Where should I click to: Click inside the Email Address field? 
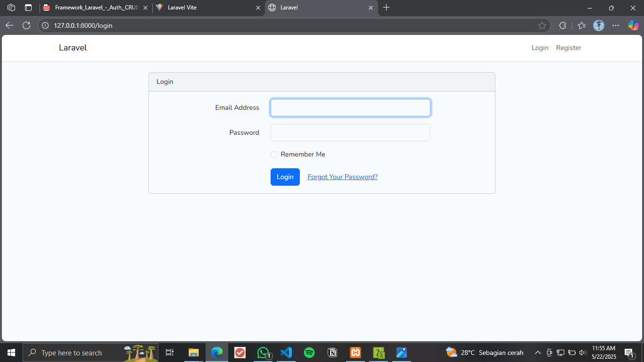[350, 107]
